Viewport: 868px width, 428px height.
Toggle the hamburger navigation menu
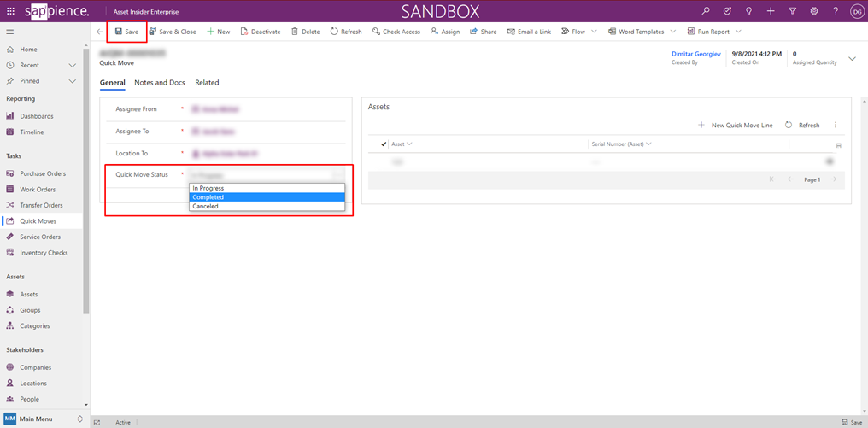click(x=10, y=32)
